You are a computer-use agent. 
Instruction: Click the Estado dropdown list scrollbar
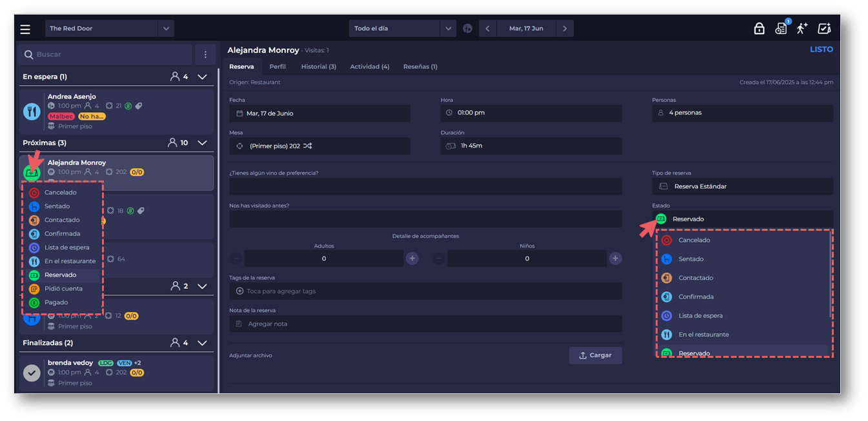click(x=830, y=274)
